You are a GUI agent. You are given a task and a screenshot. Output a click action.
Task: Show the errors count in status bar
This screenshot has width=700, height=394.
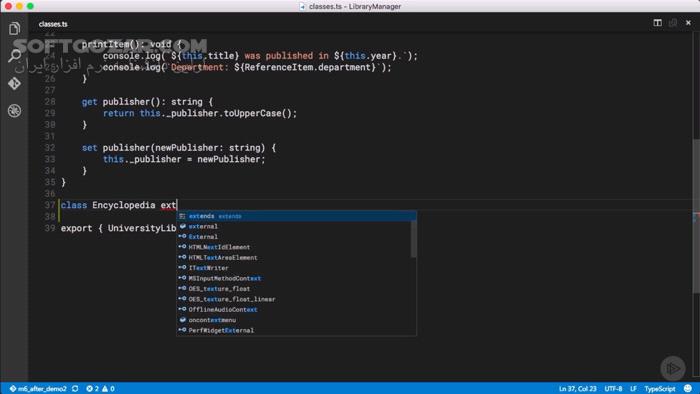click(92, 389)
